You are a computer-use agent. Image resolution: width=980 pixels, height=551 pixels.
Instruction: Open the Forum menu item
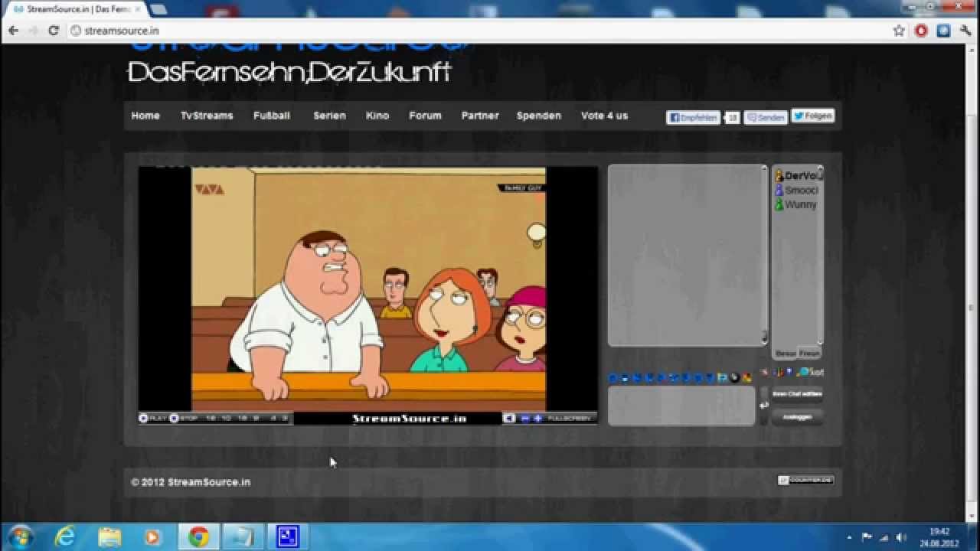click(425, 116)
